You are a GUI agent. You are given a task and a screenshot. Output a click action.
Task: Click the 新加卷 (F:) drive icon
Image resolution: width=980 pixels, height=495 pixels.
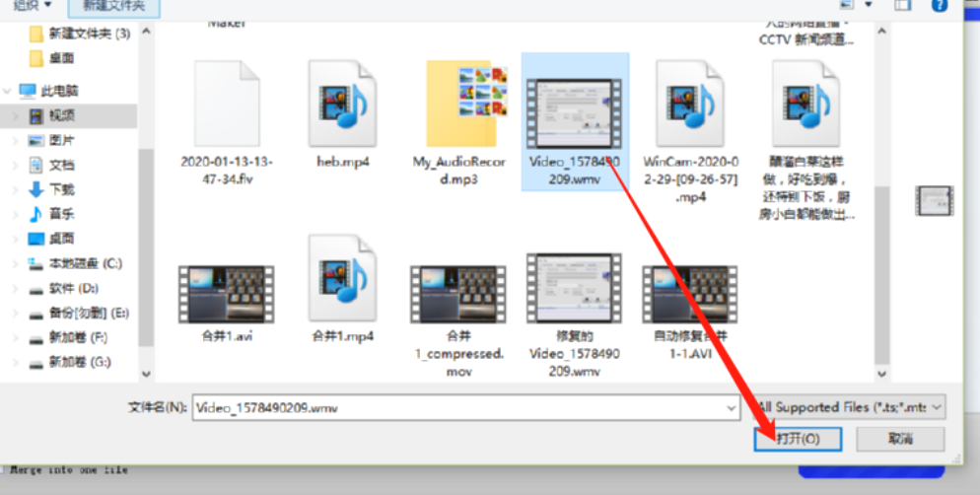pos(36,338)
